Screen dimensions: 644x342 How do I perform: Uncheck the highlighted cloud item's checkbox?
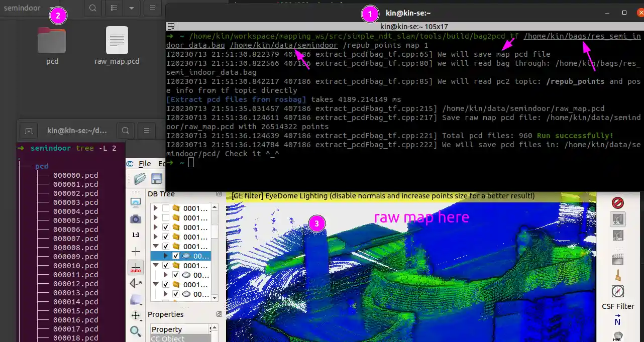click(x=176, y=256)
